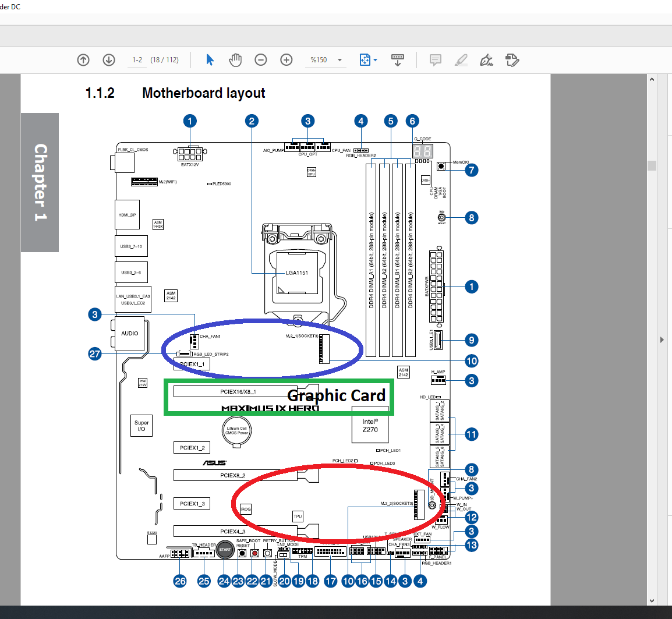
Task: Click the Intel Z270 chipset box
Action: pyautogui.click(x=370, y=426)
